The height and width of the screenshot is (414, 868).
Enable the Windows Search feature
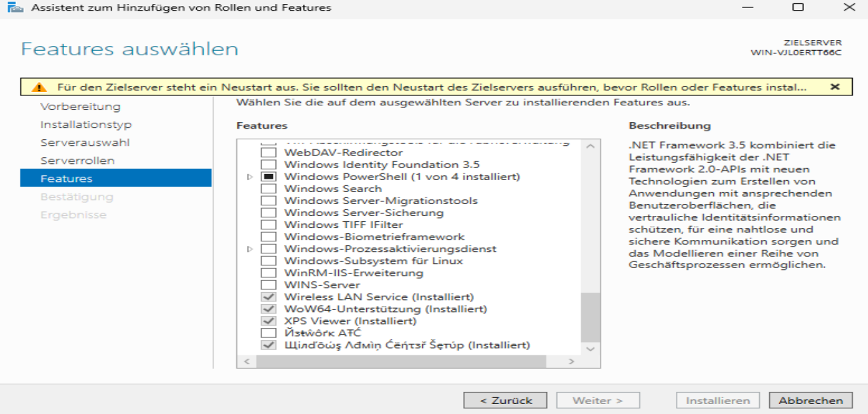coord(268,189)
